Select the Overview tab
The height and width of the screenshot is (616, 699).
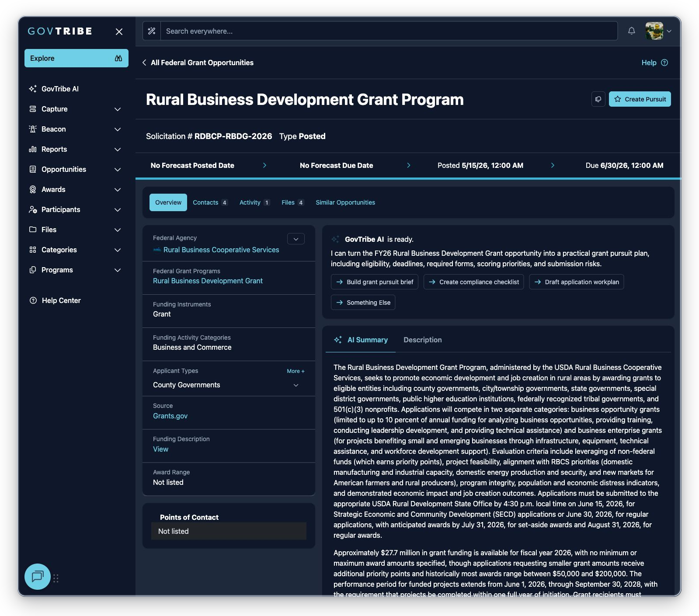168,202
